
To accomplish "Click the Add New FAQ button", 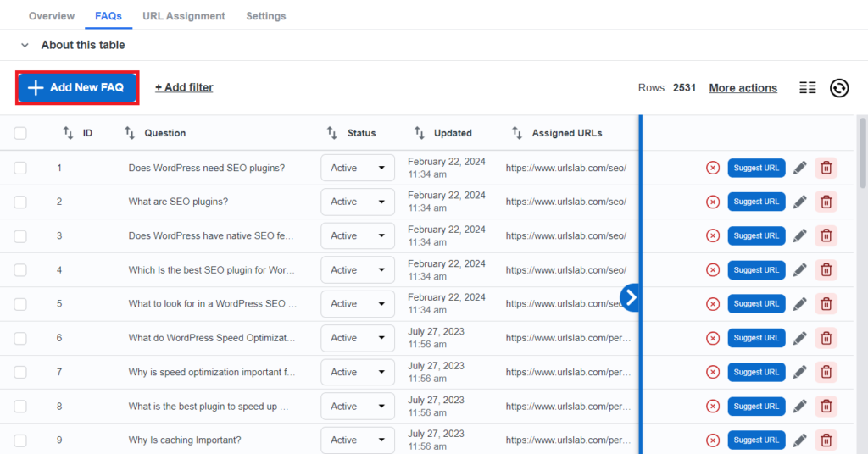I will click(x=77, y=87).
